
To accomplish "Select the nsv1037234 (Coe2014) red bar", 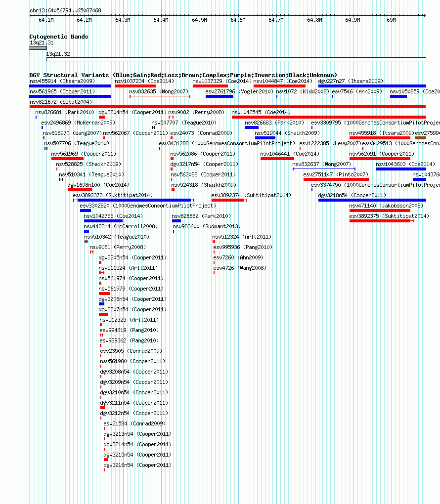I will (135, 86).
